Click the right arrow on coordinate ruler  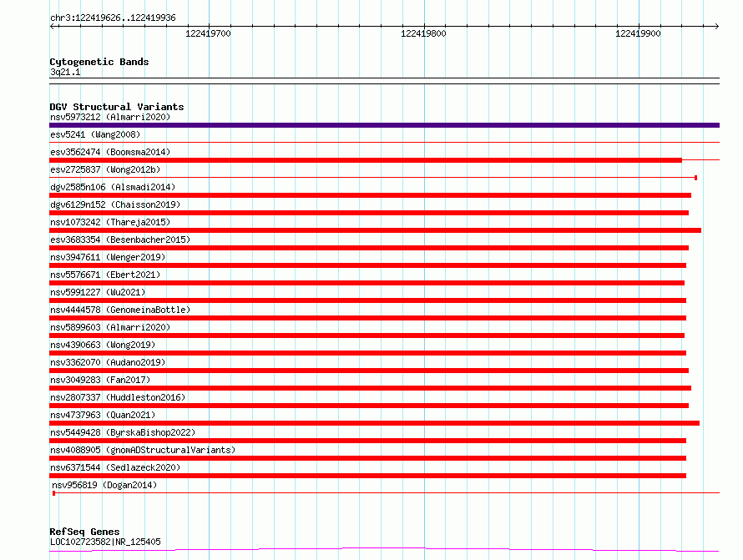(716, 26)
